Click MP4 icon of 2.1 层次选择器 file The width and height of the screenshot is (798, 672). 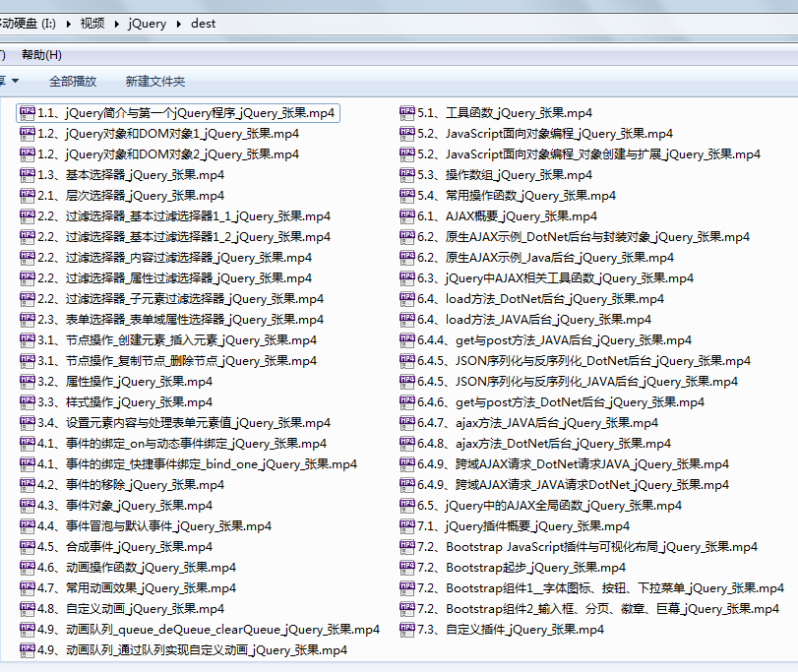pyautogui.click(x=27, y=196)
